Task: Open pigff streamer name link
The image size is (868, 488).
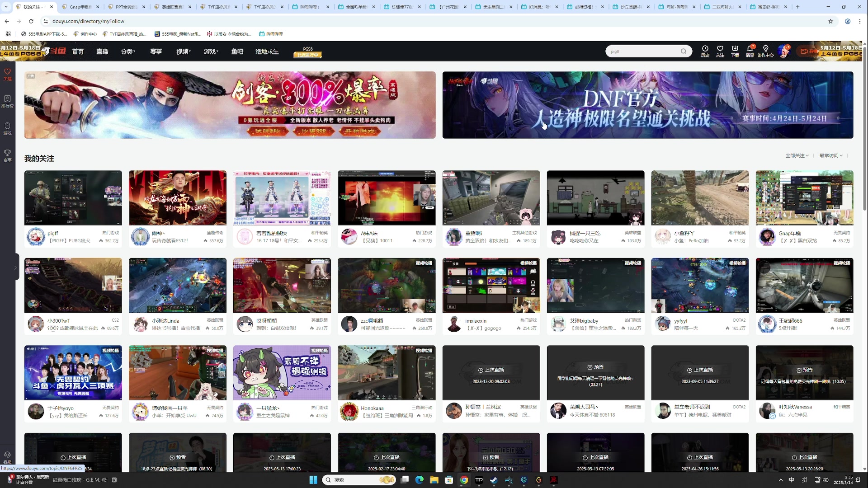Action: click(53, 233)
